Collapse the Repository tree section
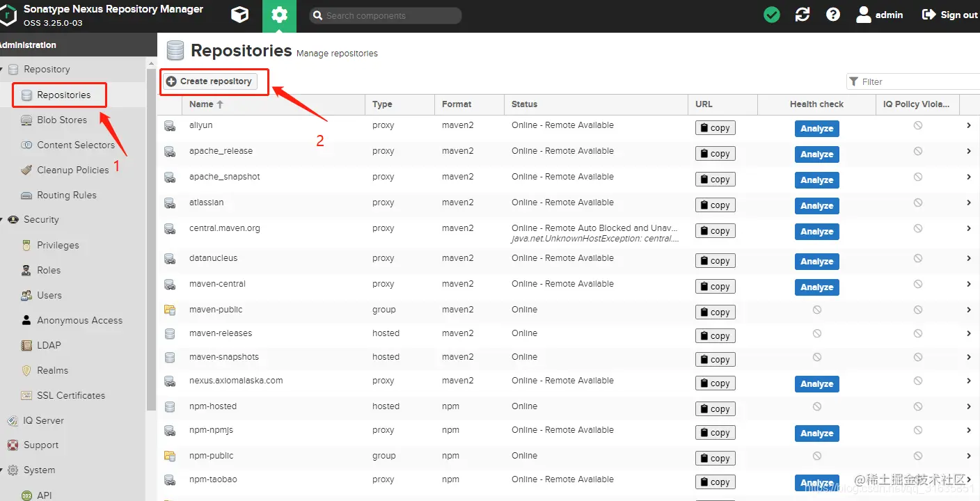Screen dimensions: 980x501 pos(2,70)
